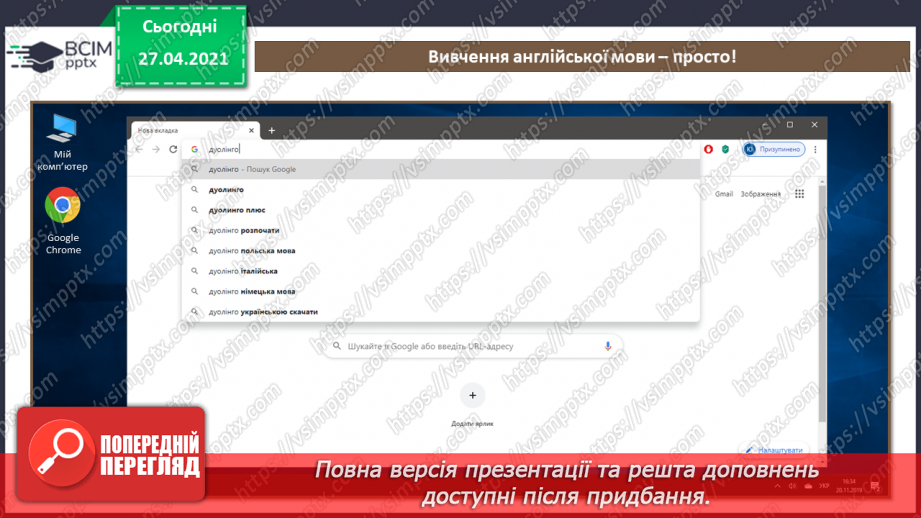
Task: Open Chrome's three-dot menu
Action: pos(815,149)
